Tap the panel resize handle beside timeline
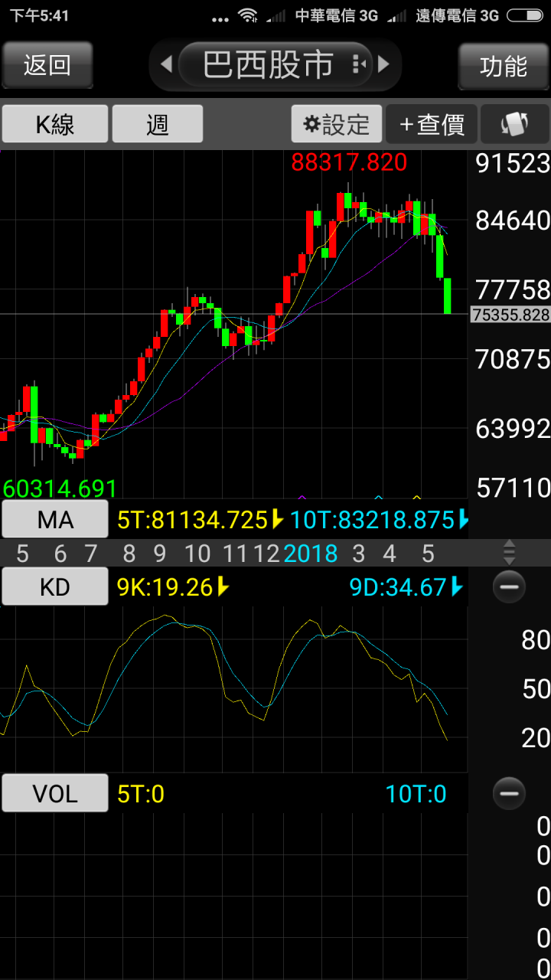The image size is (551, 980). (509, 553)
